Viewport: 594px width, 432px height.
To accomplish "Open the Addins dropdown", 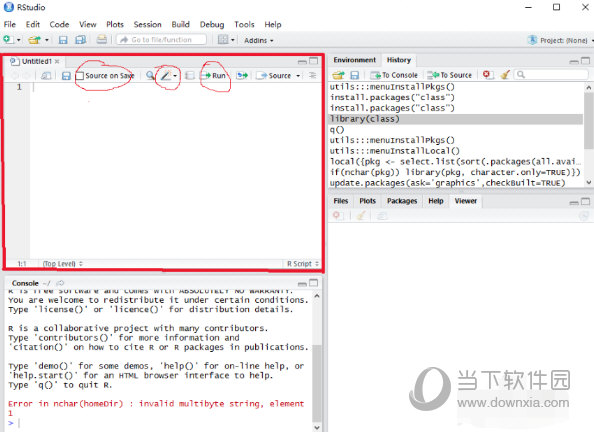I will [x=258, y=40].
